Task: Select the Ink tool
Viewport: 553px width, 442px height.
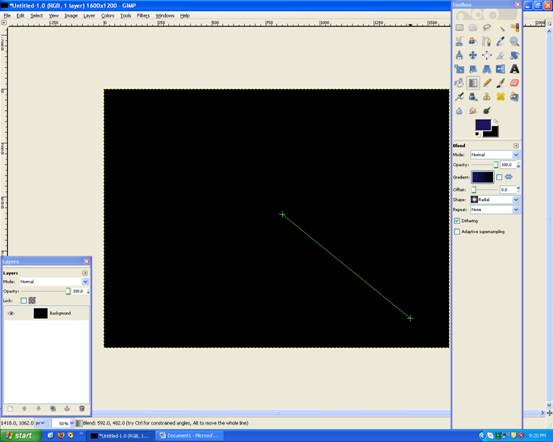Action: pos(473,97)
